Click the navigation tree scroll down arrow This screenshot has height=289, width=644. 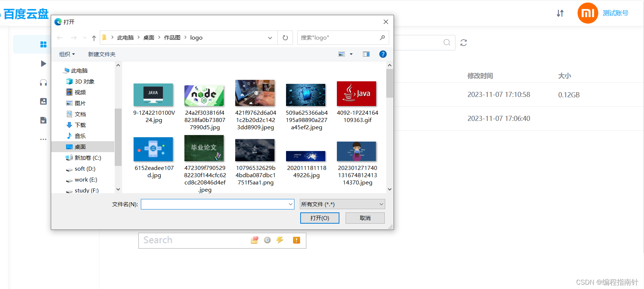(x=118, y=189)
